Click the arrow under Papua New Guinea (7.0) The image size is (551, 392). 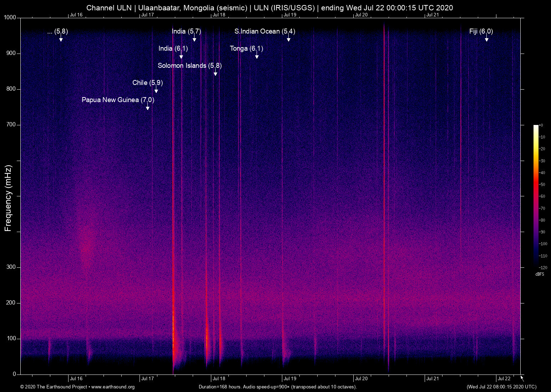(x=147, y=108)
